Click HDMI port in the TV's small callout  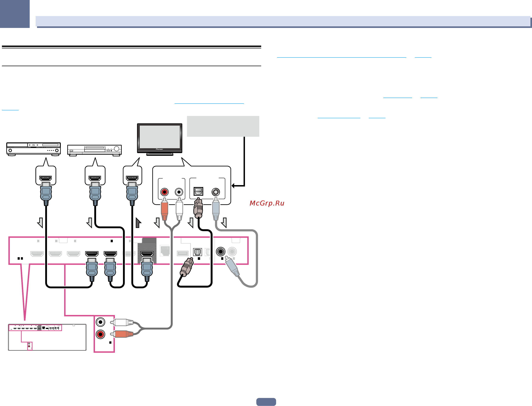[132, 178]
